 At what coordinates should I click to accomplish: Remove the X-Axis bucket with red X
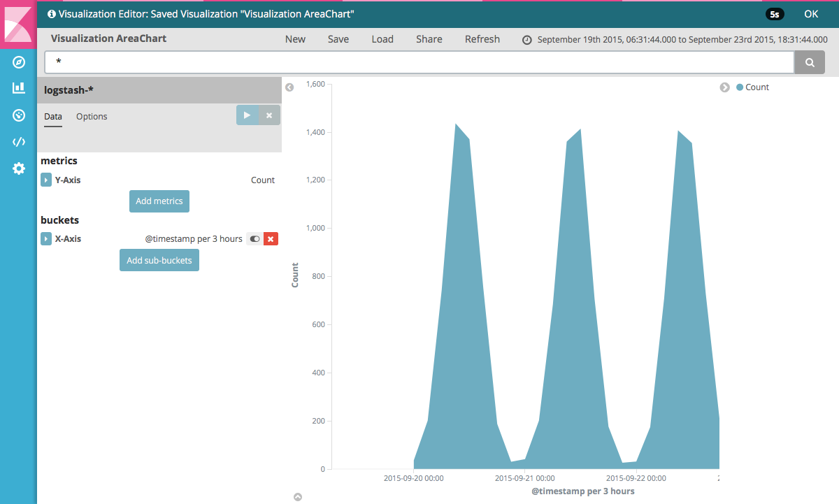pos(271,239)
